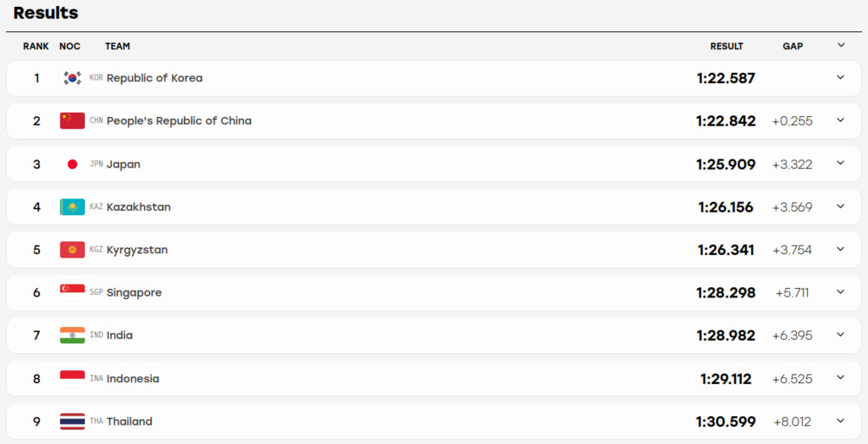Viewport: 868px width, 444px height.
Task: Expand the Thailand row chevron
Action: coord(840,421)
